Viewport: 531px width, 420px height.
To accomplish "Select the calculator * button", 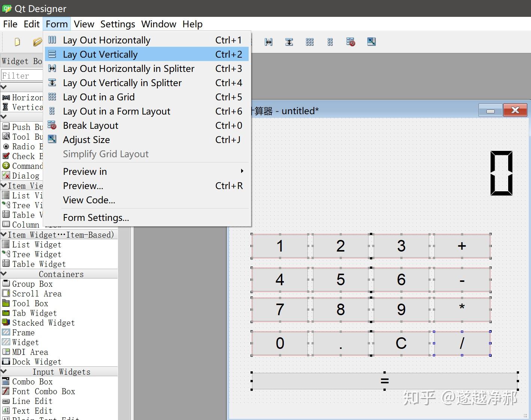I will click(x=462, y=310).
